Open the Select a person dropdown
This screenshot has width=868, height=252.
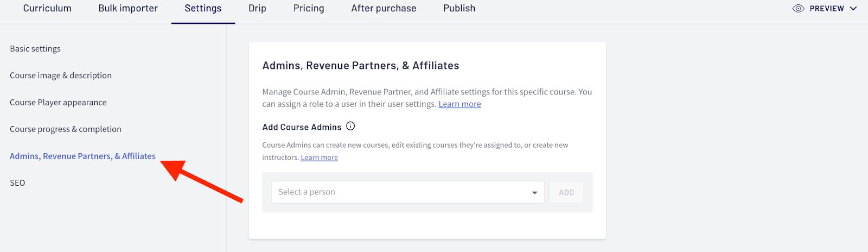coord(407,192)
